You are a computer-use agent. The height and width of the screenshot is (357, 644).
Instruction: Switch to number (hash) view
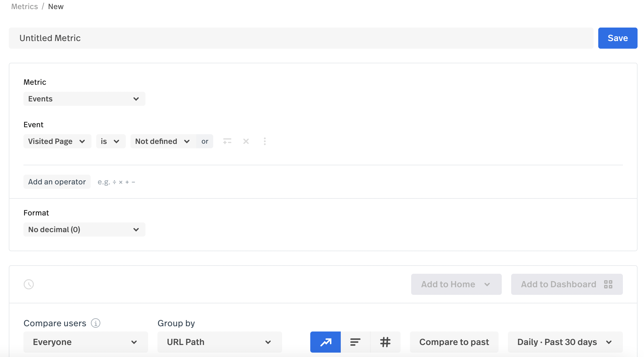pos(385,342)
